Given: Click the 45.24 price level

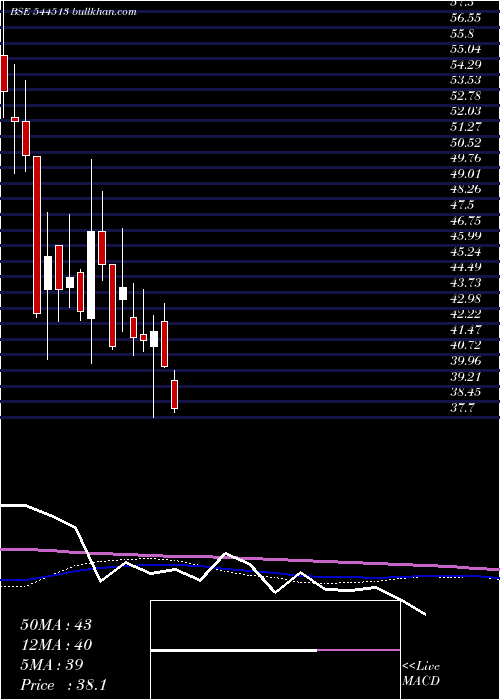Looking at the screenshot, I should [466, 252].
